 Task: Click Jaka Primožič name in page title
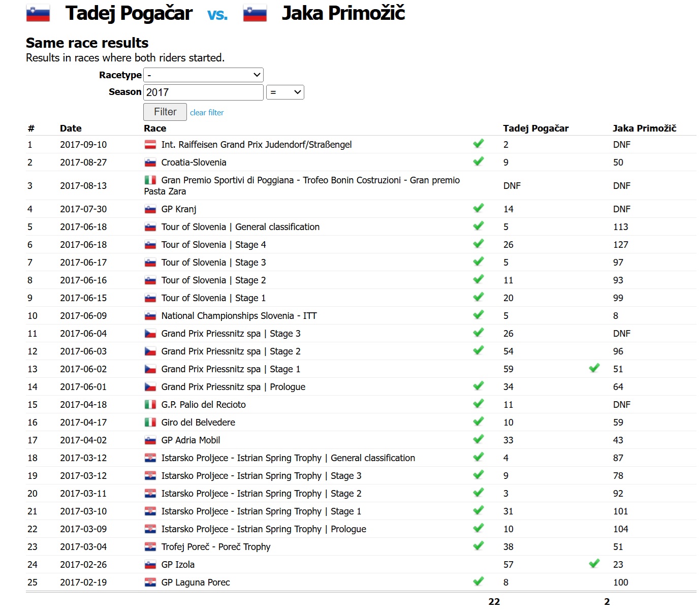[x=343, y=14]
